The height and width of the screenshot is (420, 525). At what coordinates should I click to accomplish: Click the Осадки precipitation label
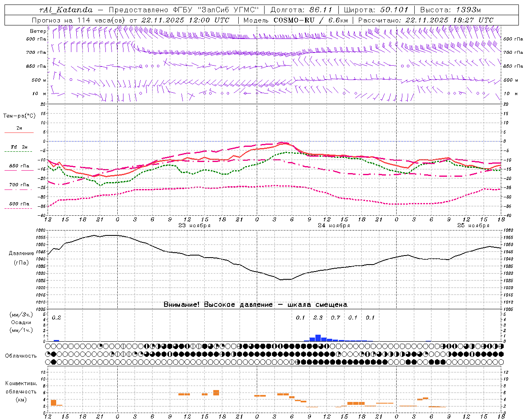(x=21, y=323)
